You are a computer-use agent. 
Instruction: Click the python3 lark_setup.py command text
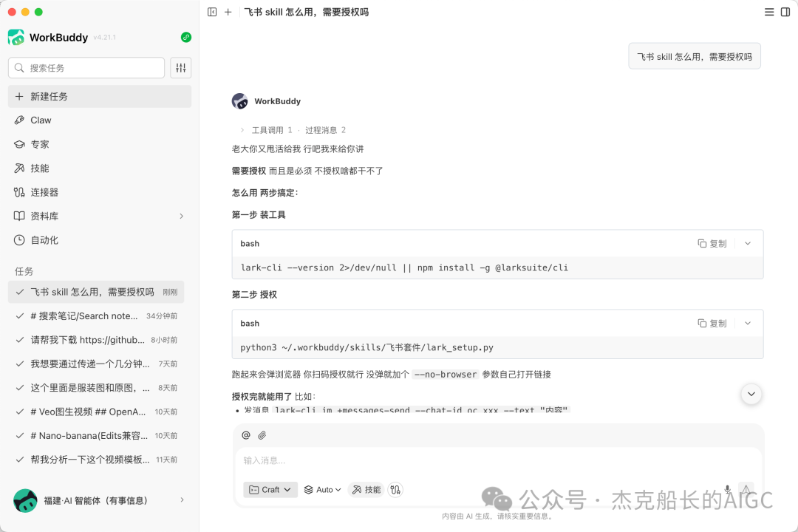pos(367,347)
